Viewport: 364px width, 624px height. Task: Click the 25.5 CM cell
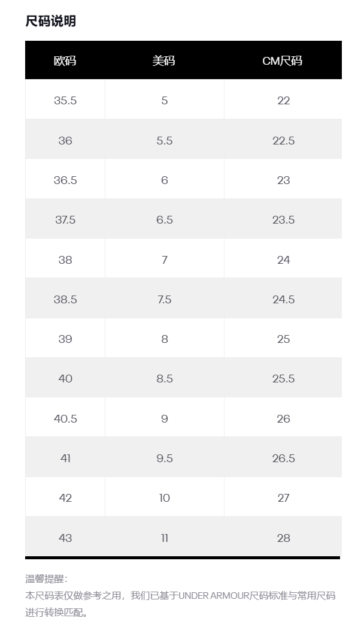283,379
